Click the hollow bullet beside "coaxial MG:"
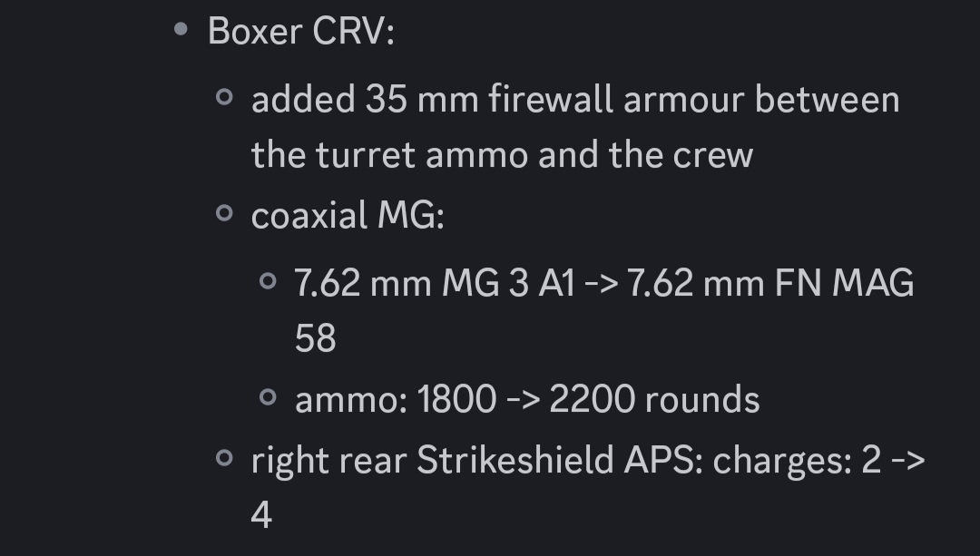Image resolution: width=980 pixels, height=556 pixels. (225, 215)
